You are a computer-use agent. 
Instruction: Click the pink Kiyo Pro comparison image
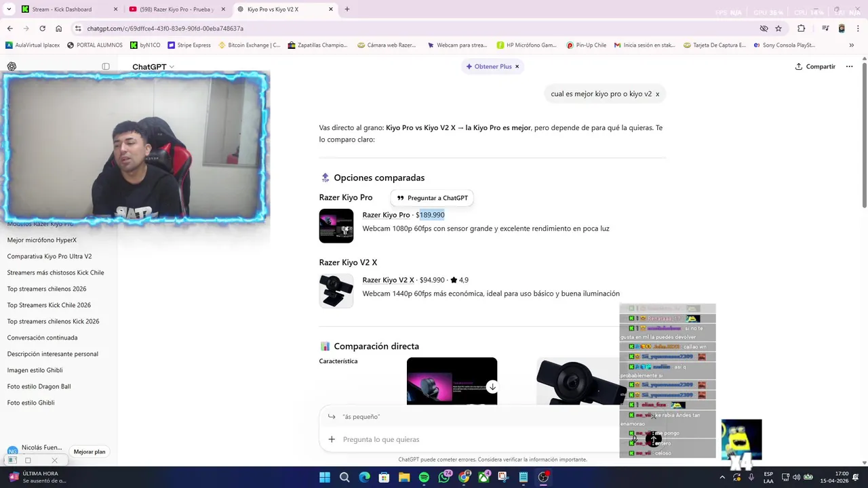coord(452,381)
